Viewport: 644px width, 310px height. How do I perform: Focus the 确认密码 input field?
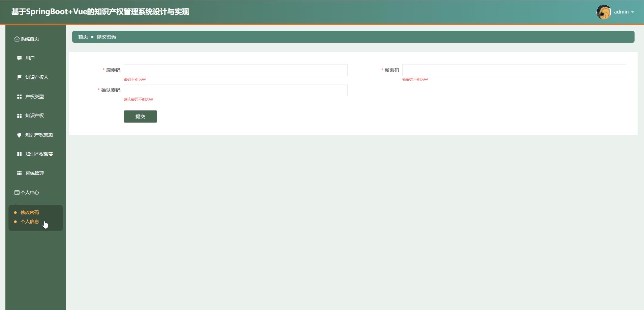point(235,90)
